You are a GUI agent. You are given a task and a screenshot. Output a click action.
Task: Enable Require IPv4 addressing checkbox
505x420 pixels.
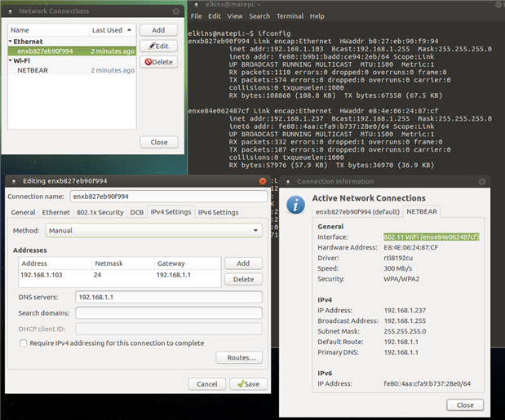(23, 343)
